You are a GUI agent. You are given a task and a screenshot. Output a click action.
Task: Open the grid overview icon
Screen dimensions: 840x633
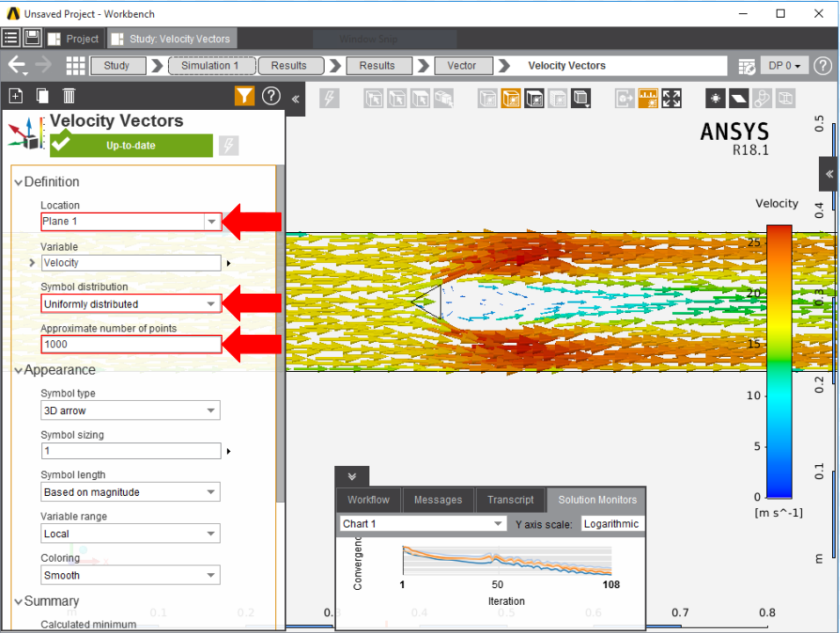[x=76, y=65]
